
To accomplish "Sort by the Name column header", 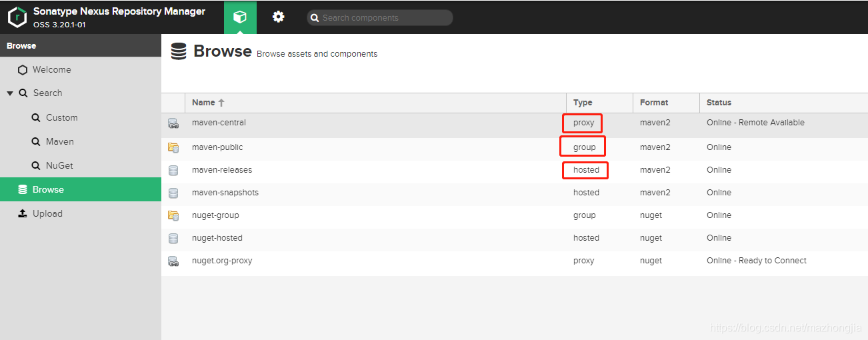I will coord(376,103).
